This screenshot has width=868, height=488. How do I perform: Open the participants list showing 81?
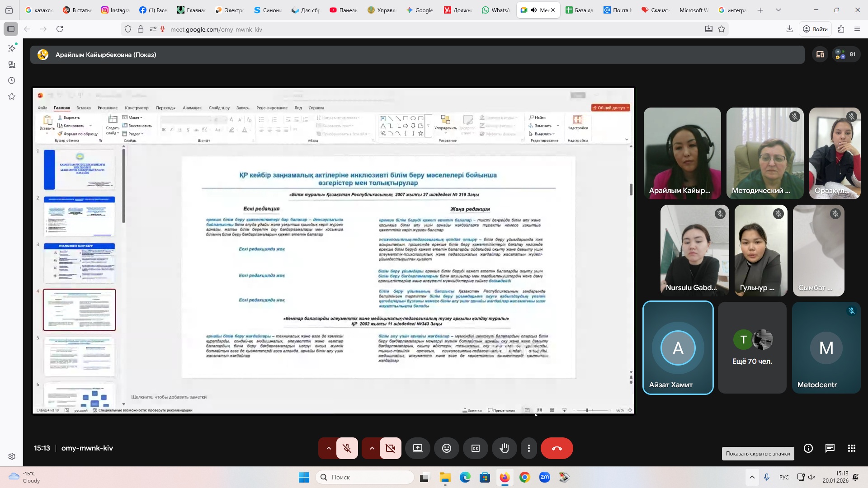point(846,55)
